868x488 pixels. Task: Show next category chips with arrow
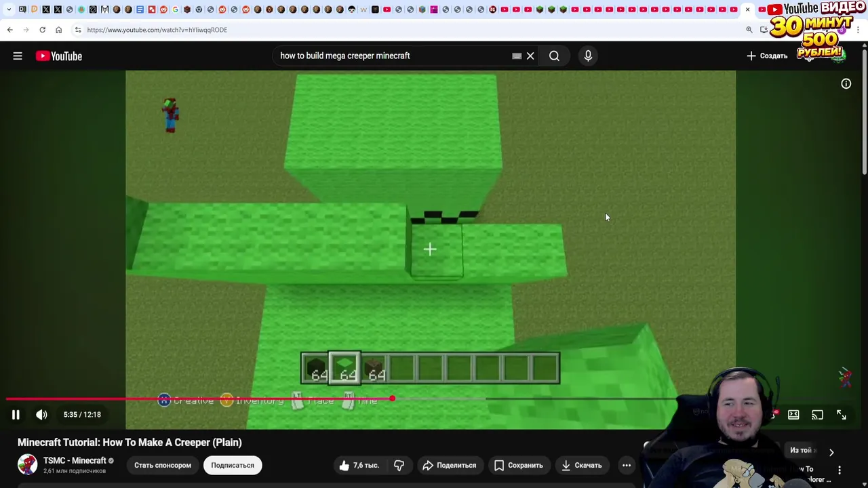(831, 452)
